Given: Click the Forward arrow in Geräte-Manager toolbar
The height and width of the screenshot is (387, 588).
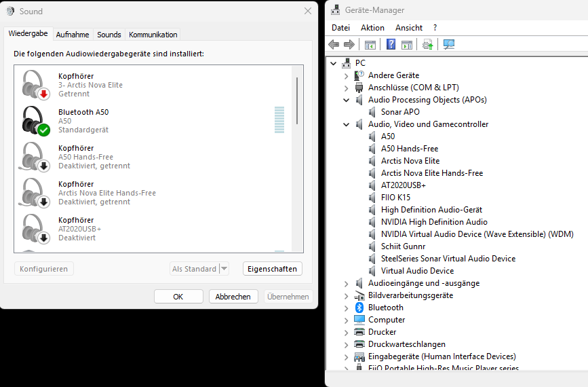Looking at the screenshot, I should click(349, 45).
